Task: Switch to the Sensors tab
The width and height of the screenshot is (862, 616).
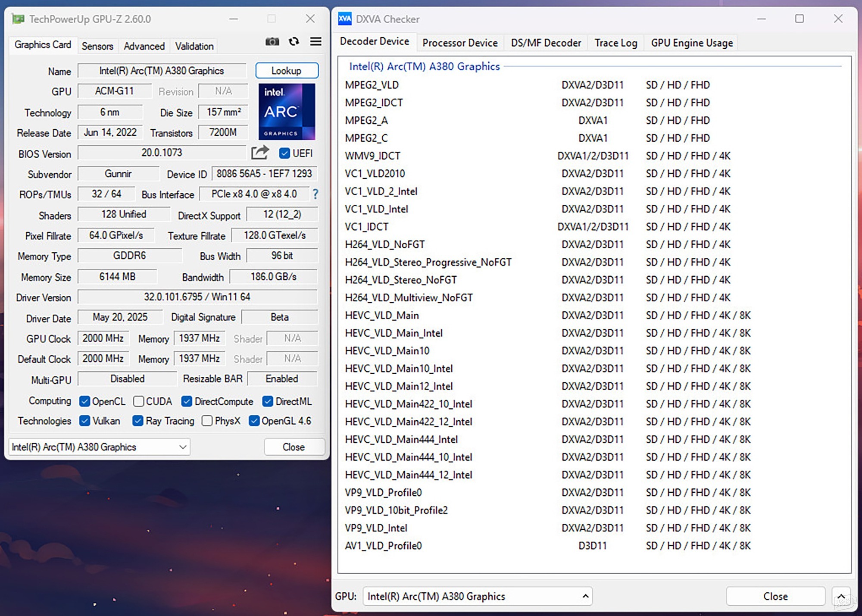Action: click(97, 46)
